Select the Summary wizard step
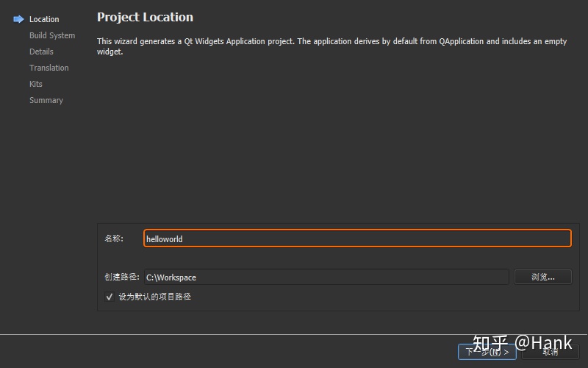This screenshot has height=368, width=588. (46, 100)
